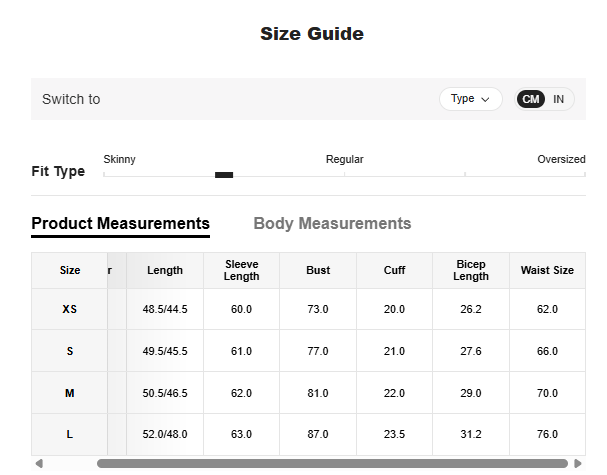Screen dimensions: 607x475
Task: Click the M size row label
Action: [70, 393]
